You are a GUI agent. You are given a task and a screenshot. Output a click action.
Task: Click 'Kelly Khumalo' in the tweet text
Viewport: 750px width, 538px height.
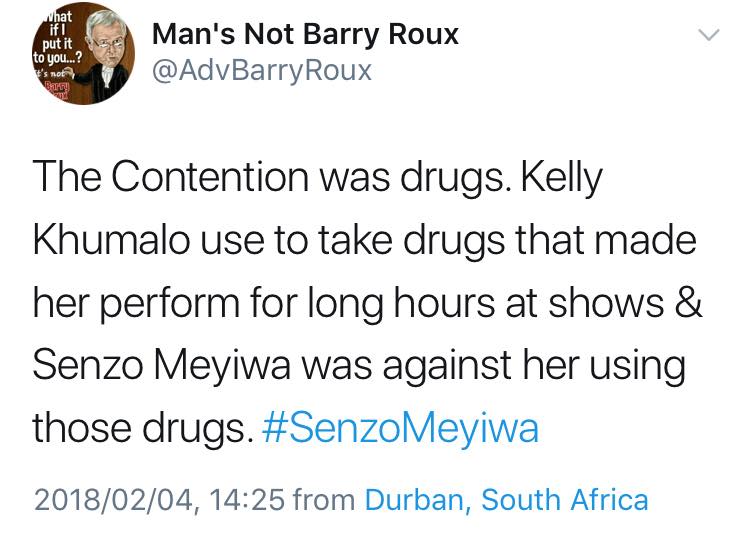(x=562, y=177)
